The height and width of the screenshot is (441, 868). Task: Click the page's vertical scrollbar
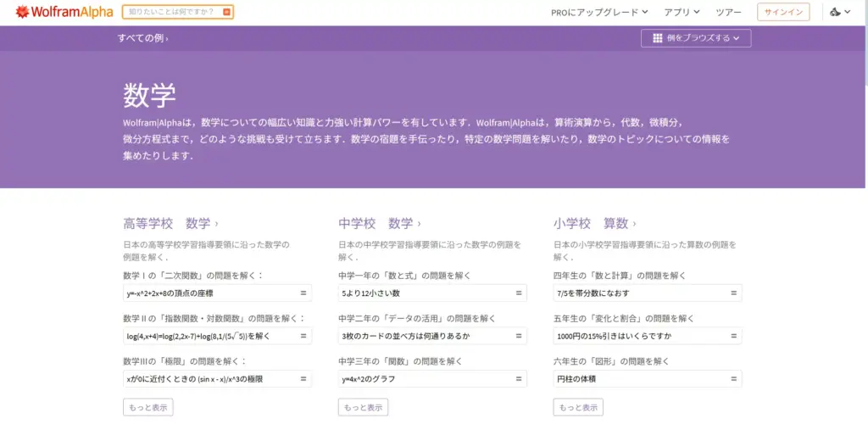click(865, 44)
